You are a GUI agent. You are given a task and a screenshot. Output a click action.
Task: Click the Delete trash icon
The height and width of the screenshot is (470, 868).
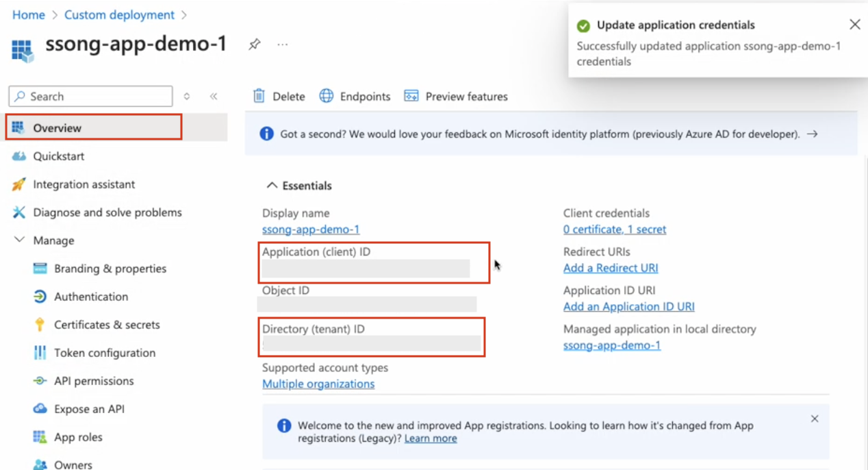point(259,96)
